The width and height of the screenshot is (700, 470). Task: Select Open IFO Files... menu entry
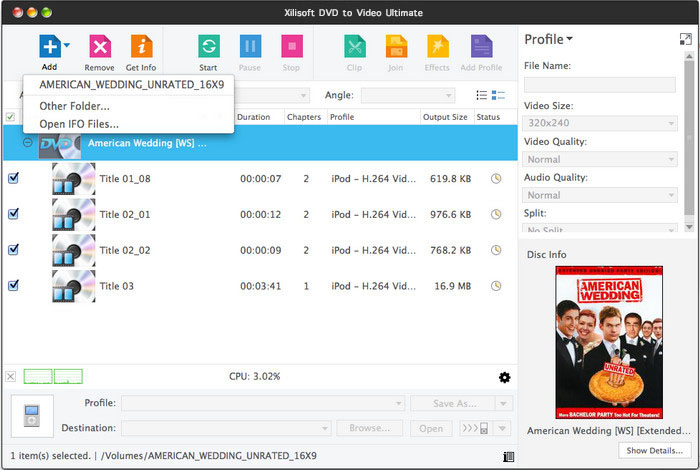point(79,124)
